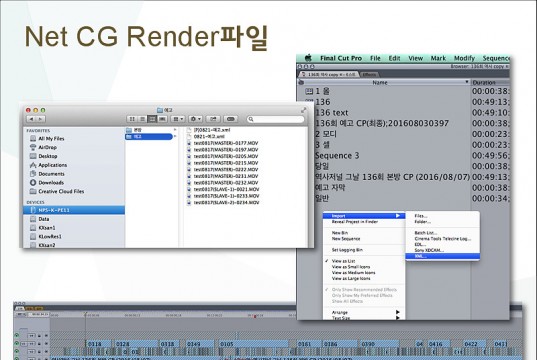Click the red marker on timeline ruler
Image resolution: width=537 pixels, height=360 pixels.
pyautogui.click(x=255, y=316)
